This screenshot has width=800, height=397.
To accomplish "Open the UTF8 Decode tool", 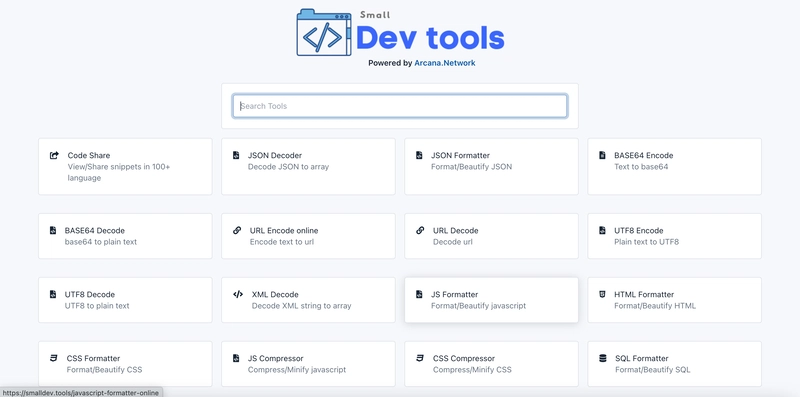I will 125,300.
